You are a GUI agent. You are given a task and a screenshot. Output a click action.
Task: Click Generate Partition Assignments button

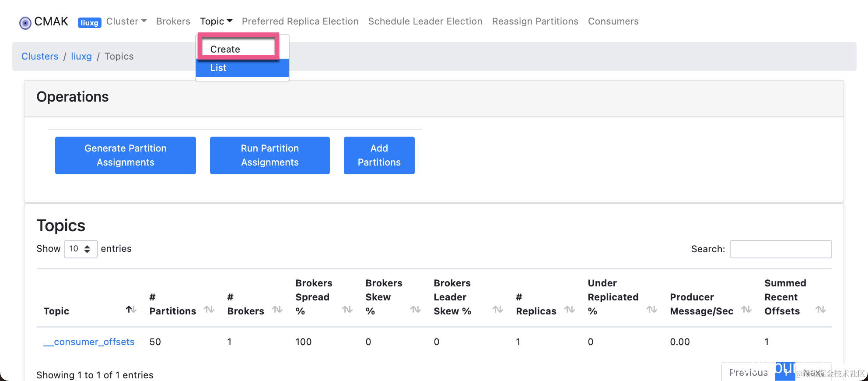click(x=126, y=155)
